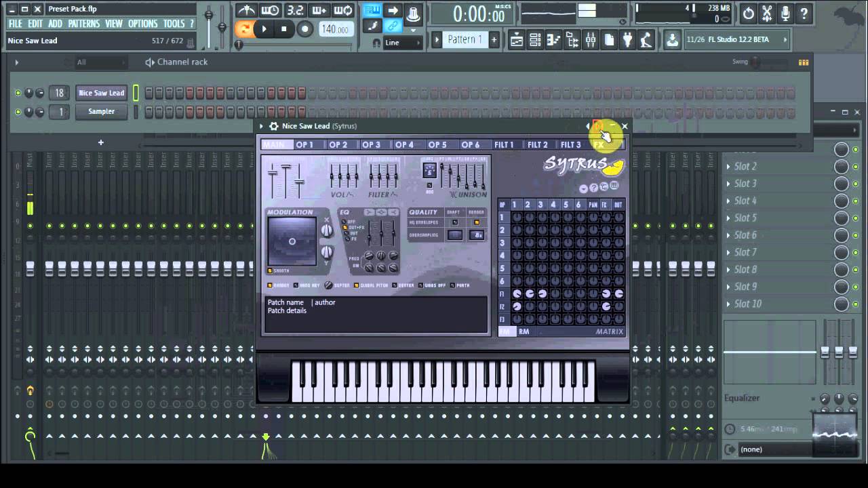Select the Nice Saw Lead channel button

(102, 93)
